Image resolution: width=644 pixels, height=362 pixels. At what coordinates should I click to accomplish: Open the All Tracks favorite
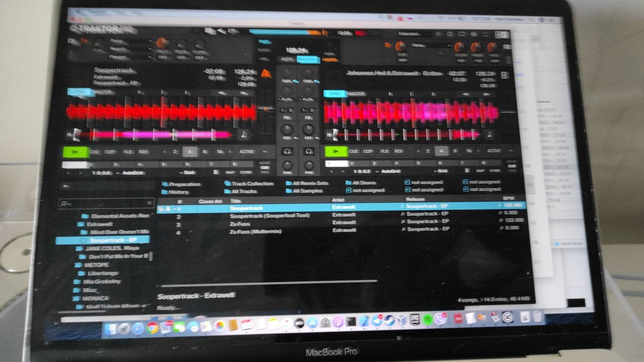241,192
